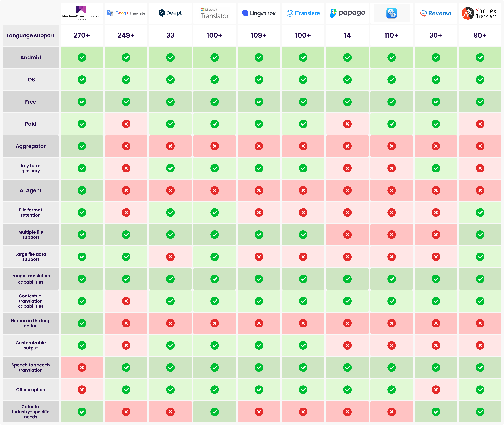Click Google Translate's red X for Paid
Viewport: 504px width, 425px height.
(x=126, y=124)
